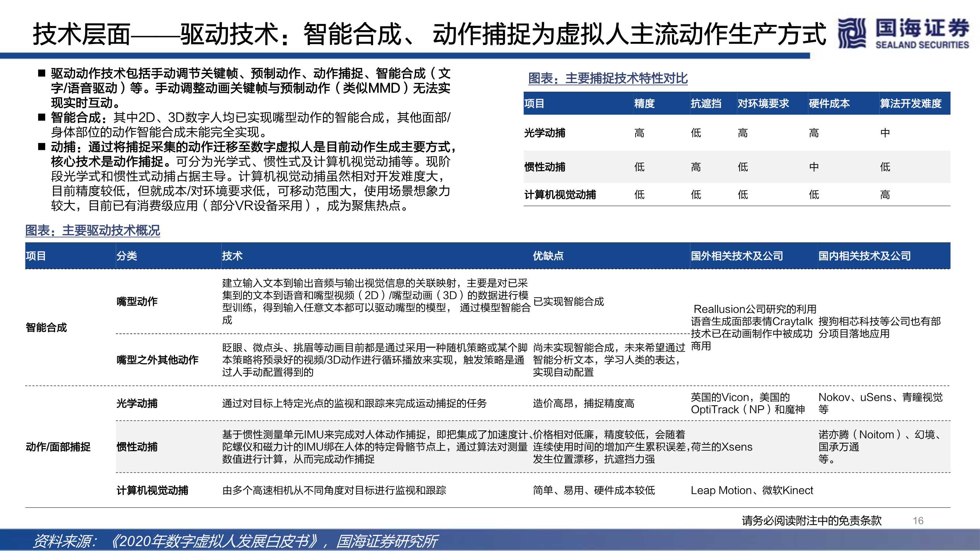This screenshot has height=551, width=980.
Task: Open the chart title 图表：主要驱动技术概况
Action: coord(92,230)
